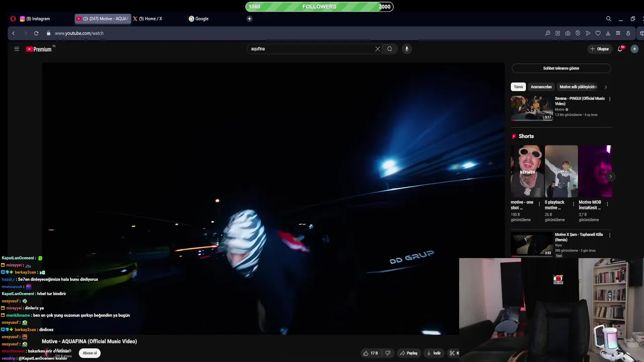Click the padlock site security icon
The width and height of the screenshot is (644, 362).
pos(49,33)
